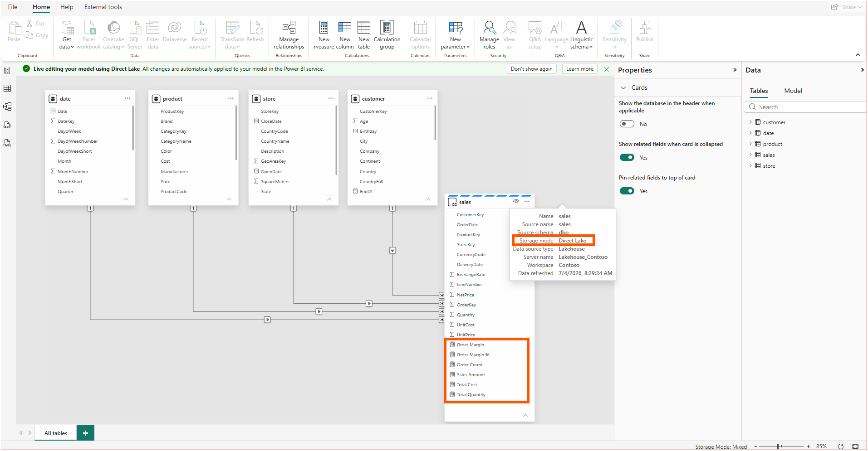Add a New column

(x=345, y=35)
